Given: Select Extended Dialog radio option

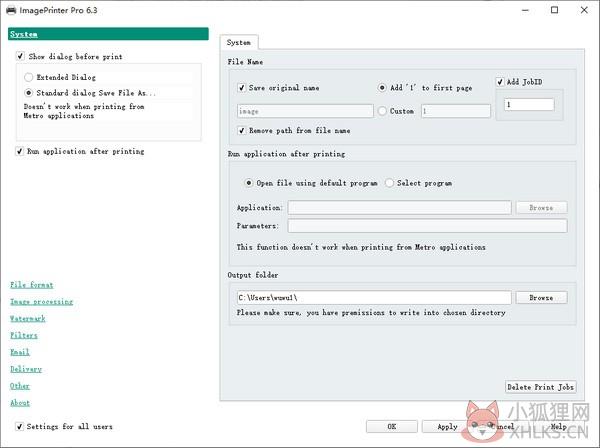Looking at the screenshot, I should click(x=28, y=77).
